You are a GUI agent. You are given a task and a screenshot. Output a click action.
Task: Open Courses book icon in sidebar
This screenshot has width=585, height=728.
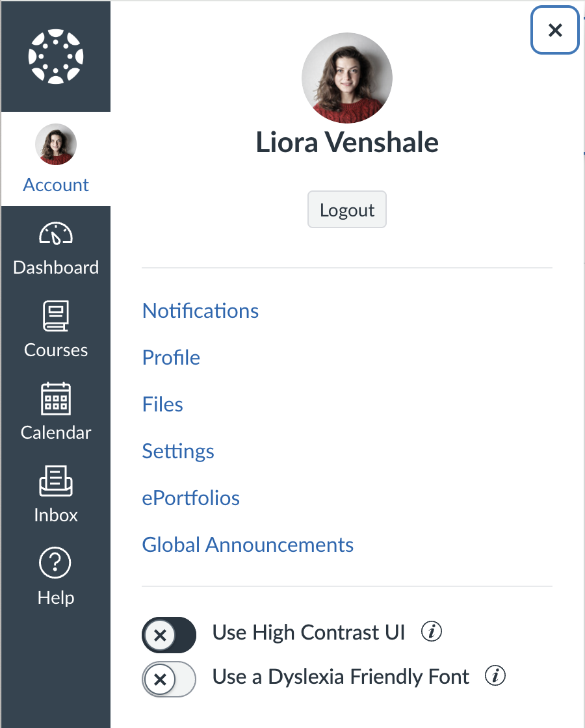pos(56,317)
